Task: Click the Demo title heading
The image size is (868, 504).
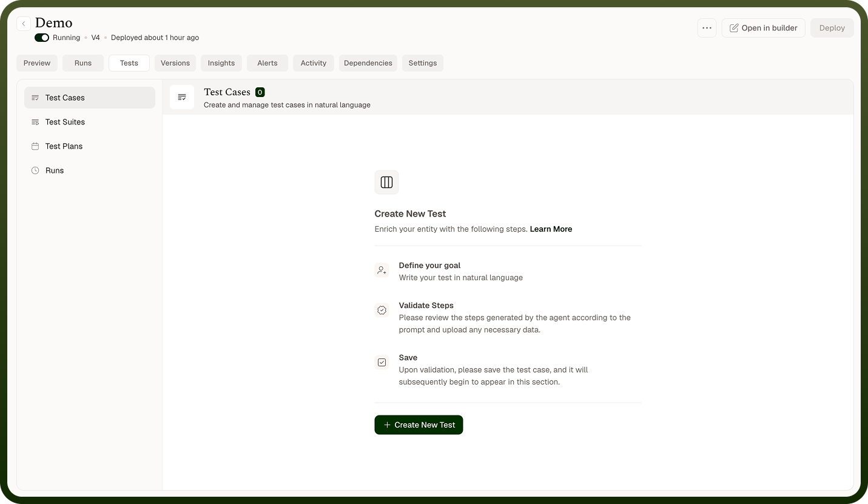Action: [x=53, y=23]
